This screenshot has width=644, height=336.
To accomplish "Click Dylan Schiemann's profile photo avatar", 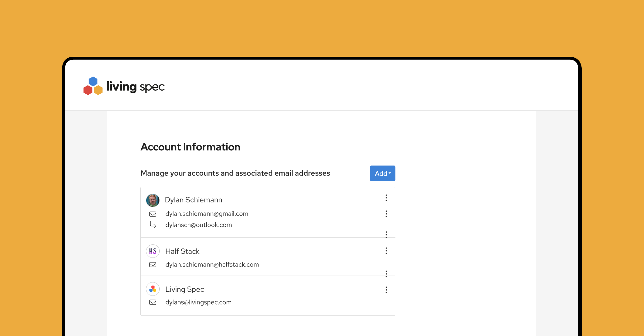I will (153, 200).
